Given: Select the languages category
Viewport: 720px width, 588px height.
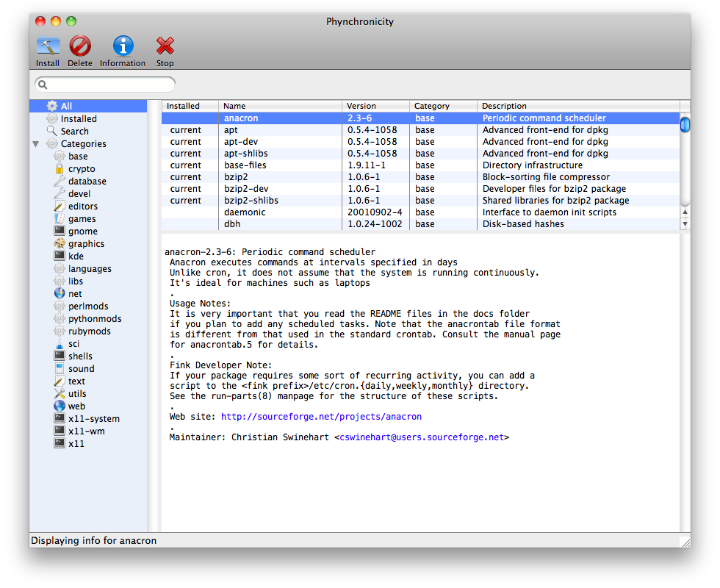Looking at the screenshot, I should 90,269.
